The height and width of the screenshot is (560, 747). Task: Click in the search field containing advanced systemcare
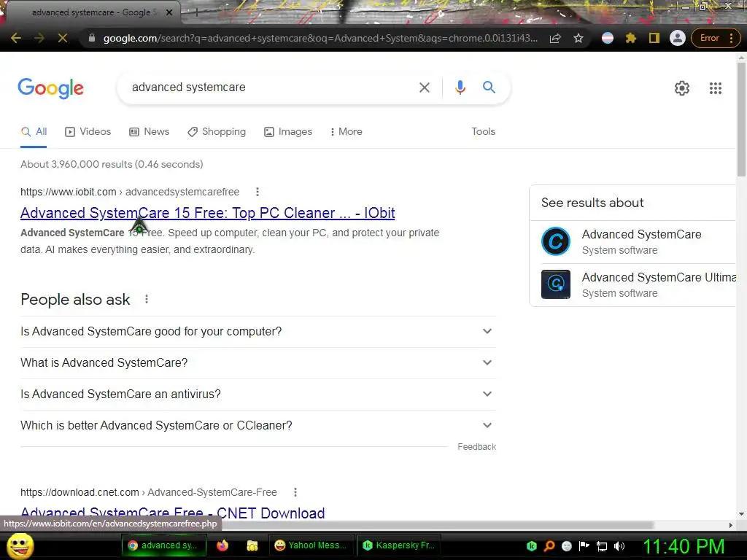click(x=267, y=87)
